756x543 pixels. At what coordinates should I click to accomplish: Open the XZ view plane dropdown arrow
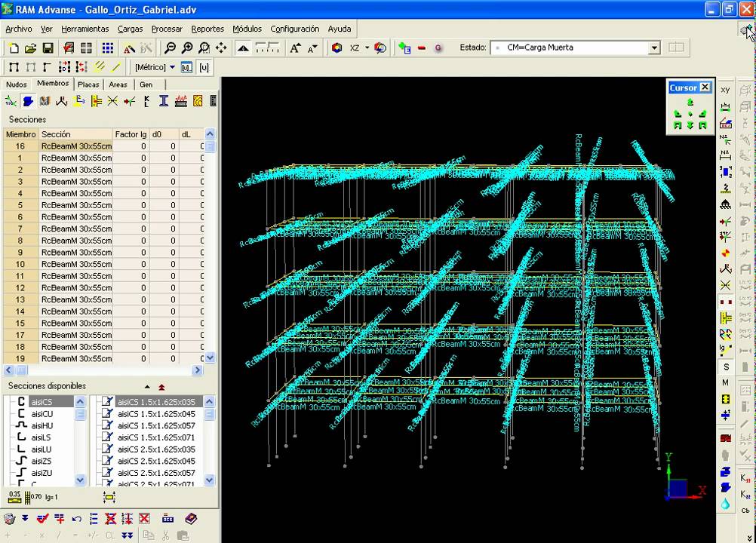367,48
